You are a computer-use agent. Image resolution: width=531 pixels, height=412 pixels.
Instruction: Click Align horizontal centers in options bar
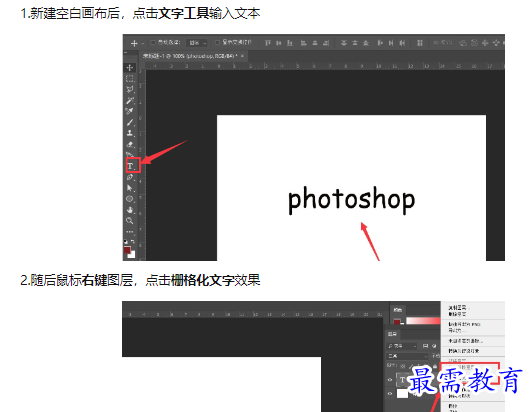[315, 43]
